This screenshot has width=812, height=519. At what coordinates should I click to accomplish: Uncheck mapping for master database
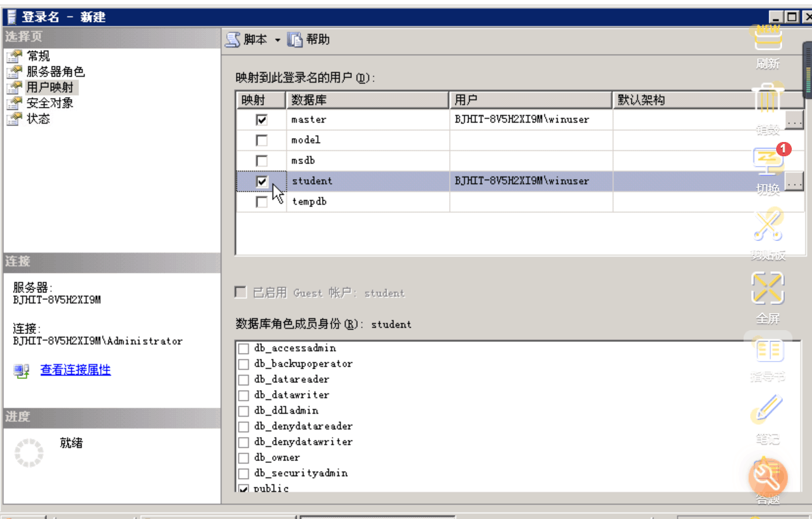(x=262, y=120)
